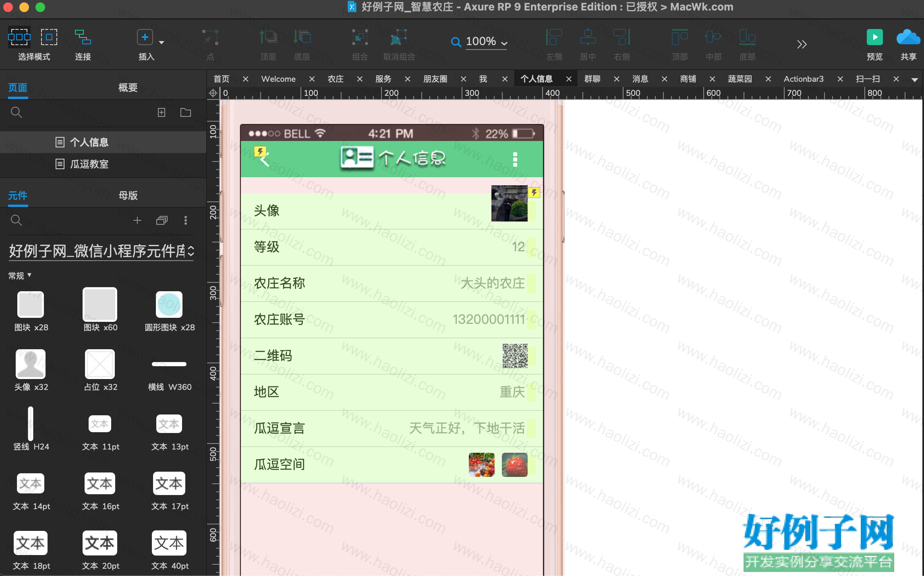
Task: Open the 蔬菜园 document tab
Action: pos(740,79)
